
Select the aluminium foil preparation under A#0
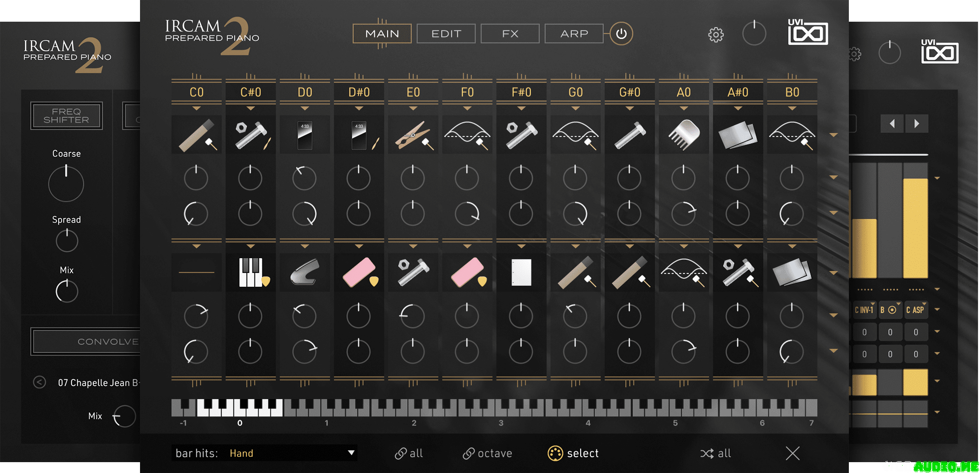(x=738, y=135)
